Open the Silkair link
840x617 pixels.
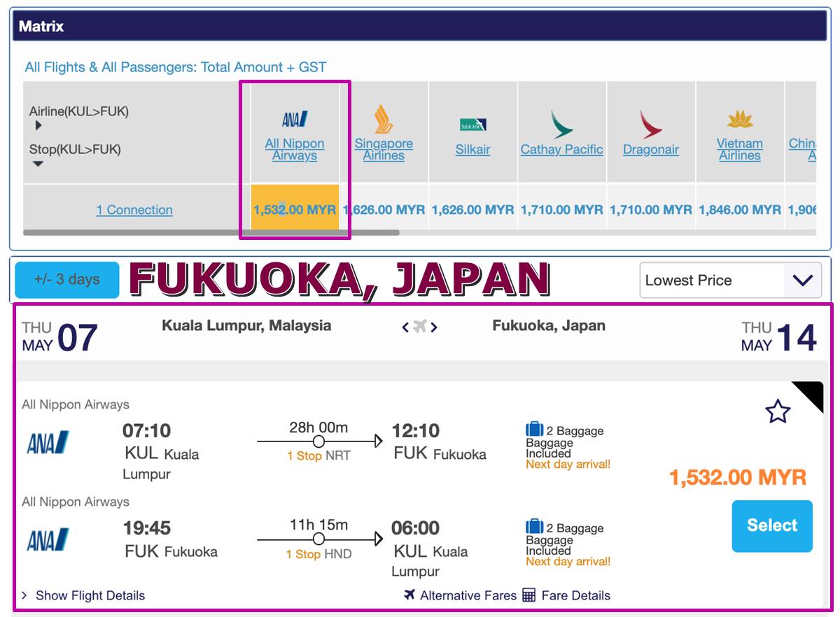pyautogui.click(x=472, y=150)
